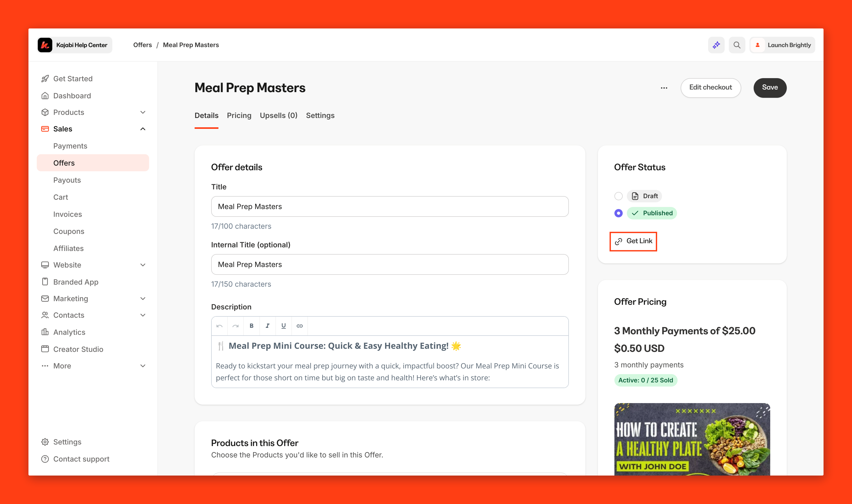This screenshot has height=504, width=852.
Task: Click the Internal Title input field
Action: [x=389, y=264]
